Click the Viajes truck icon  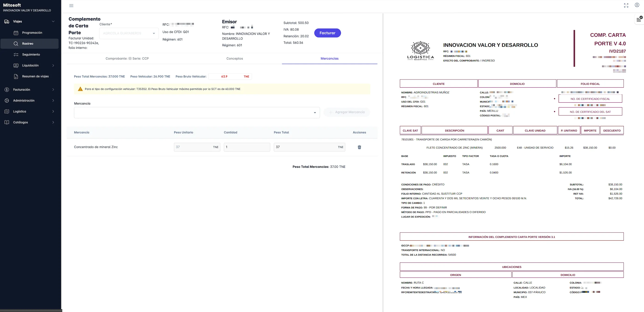pos(7,21)
